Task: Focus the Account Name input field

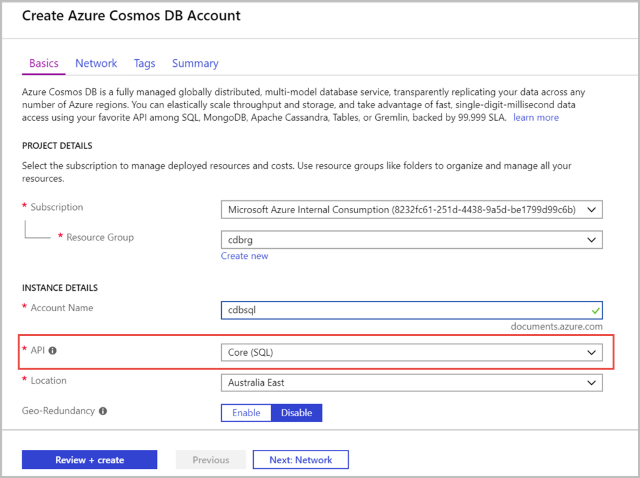Action: click(x=411, y=310)
